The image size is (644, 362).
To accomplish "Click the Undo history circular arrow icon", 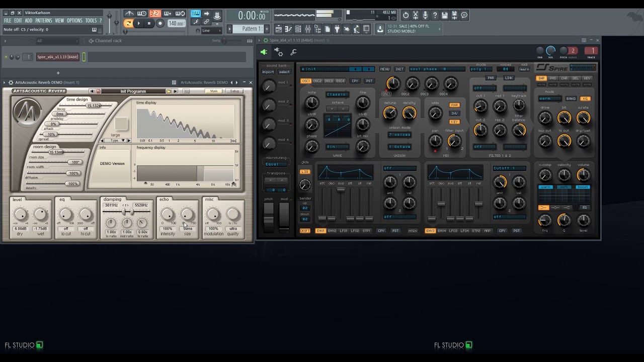I will (x=406, y=15).
